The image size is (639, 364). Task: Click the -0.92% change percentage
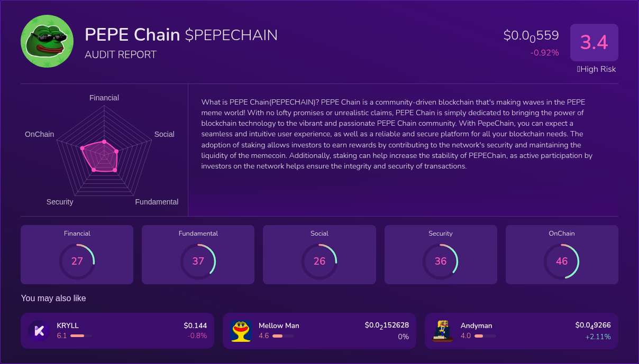(545, 53)
